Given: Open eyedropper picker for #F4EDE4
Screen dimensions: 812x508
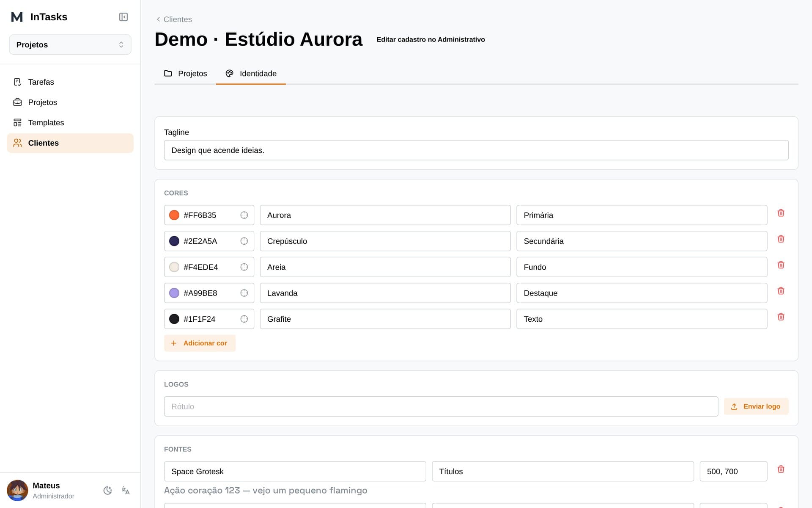Looking at the screenshot, I should tap(244, 267).
